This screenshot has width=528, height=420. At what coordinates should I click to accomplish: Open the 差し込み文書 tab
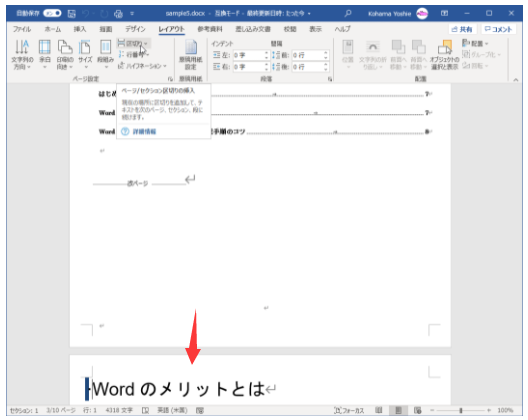[x=253, y=29]
